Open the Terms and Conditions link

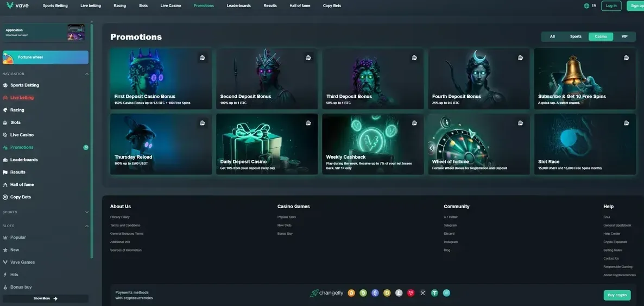(x=125, y=226)
